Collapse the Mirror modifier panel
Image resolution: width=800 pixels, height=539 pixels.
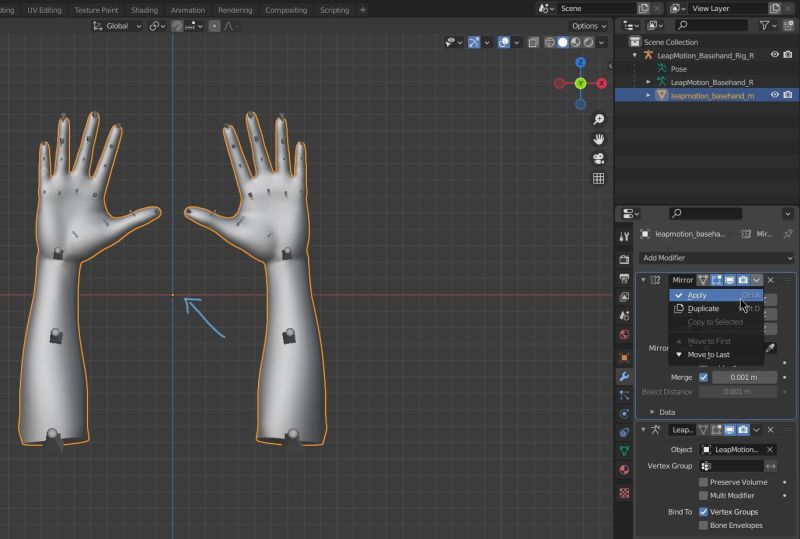643,280
